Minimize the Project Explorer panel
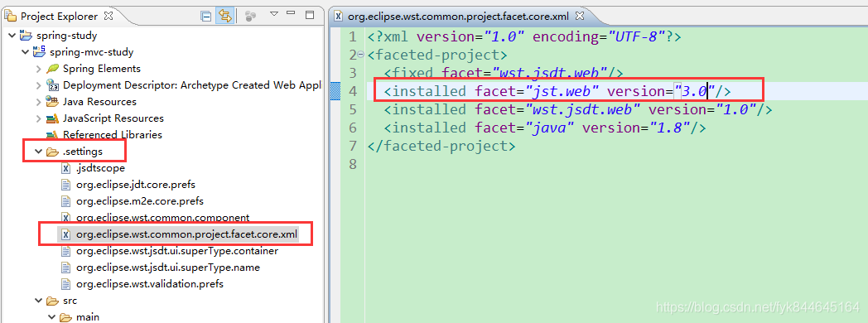 click(292, 13)
